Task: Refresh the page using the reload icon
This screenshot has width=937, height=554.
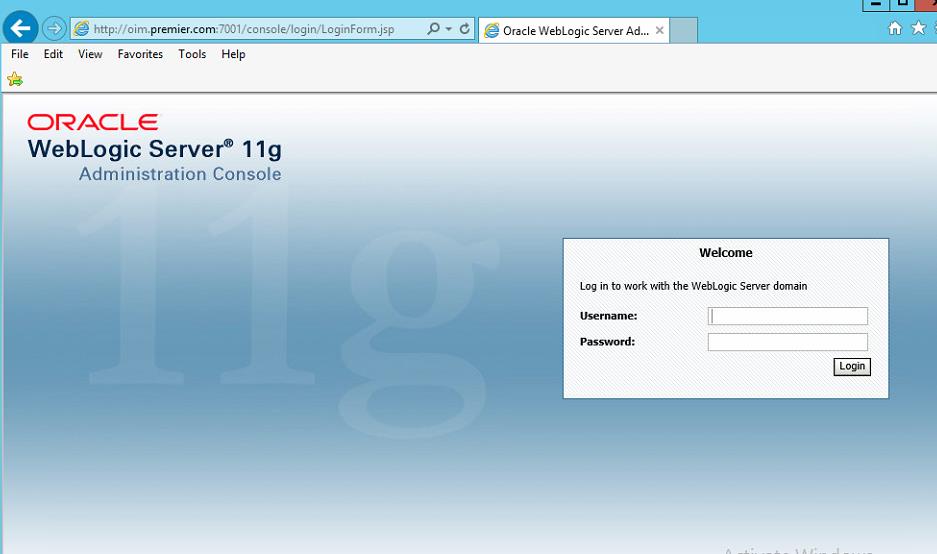Action: point(464,29)
